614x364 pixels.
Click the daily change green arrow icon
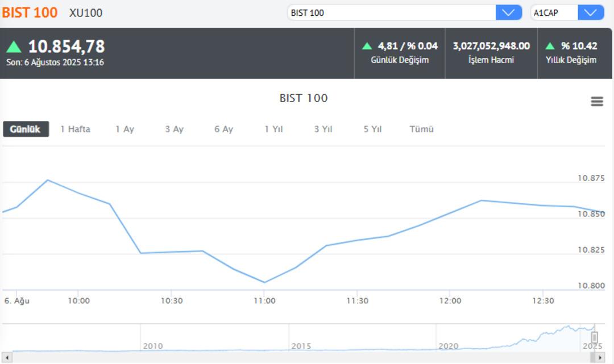(x=367, y=46)
